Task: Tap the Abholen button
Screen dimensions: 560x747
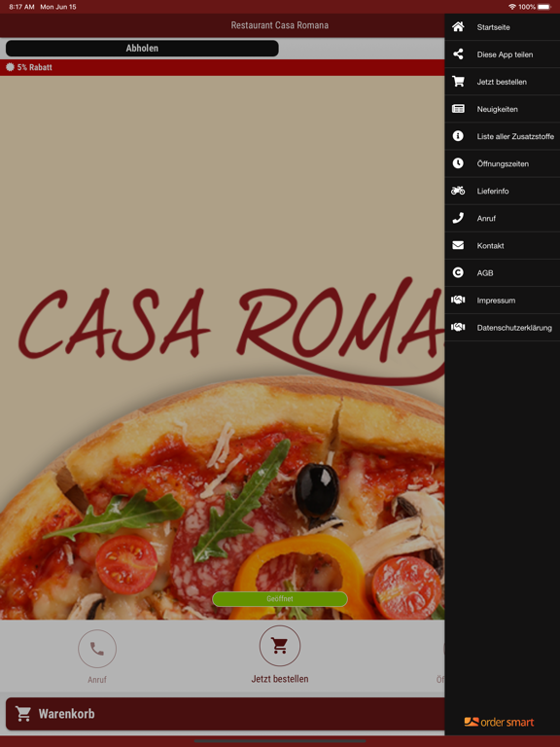Action: coord(142,48)
